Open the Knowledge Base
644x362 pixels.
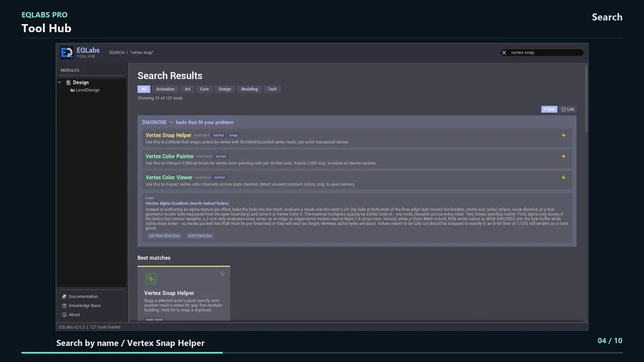tap(85, 306)
